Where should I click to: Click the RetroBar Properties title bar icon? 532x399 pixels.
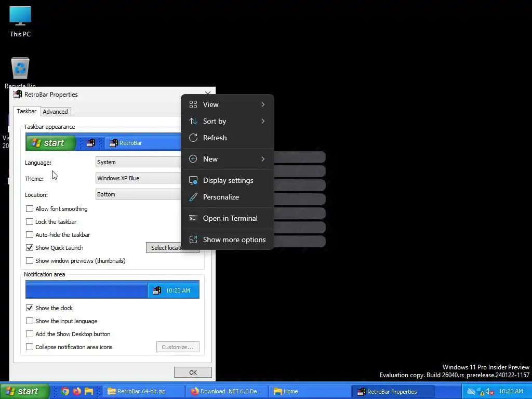point(18,95)
